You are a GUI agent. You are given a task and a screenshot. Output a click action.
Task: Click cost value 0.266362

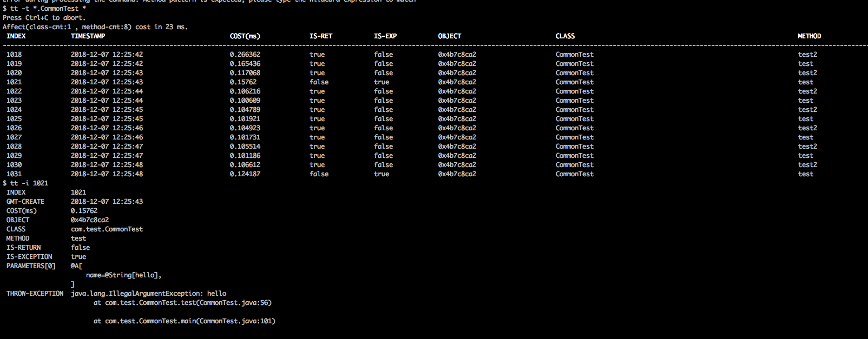pyautogui.click(x=245, y=55)
